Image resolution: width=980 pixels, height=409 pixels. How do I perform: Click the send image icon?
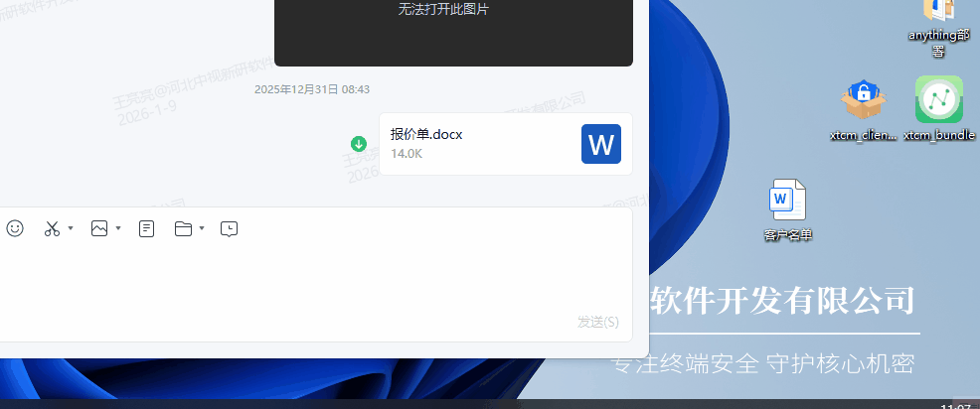(x=99, y=228)
